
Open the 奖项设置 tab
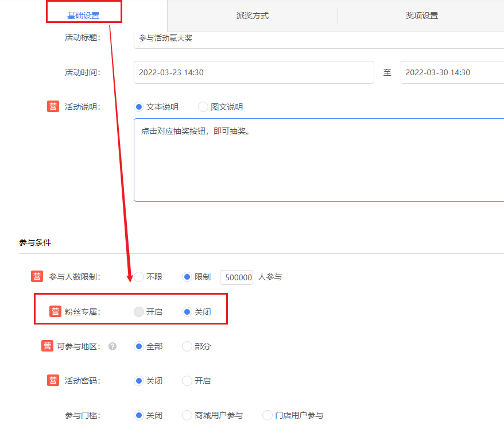point(422,16)
